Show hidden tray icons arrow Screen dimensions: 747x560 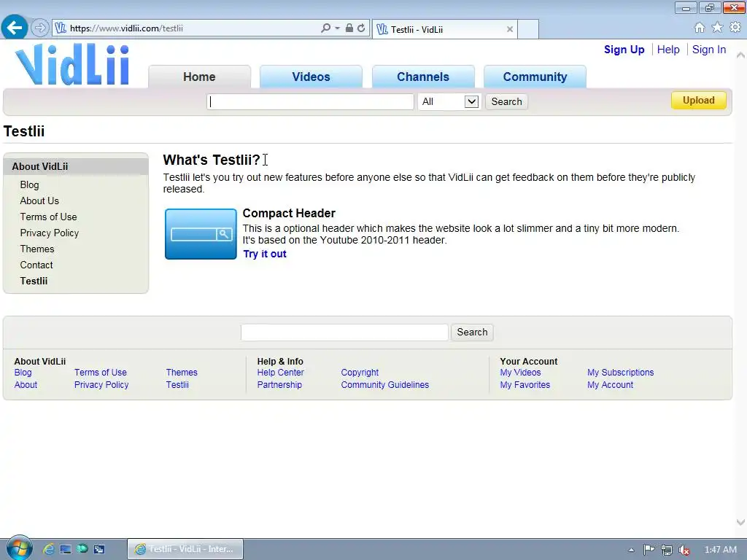pyautogui.click(x=631, y=550)
